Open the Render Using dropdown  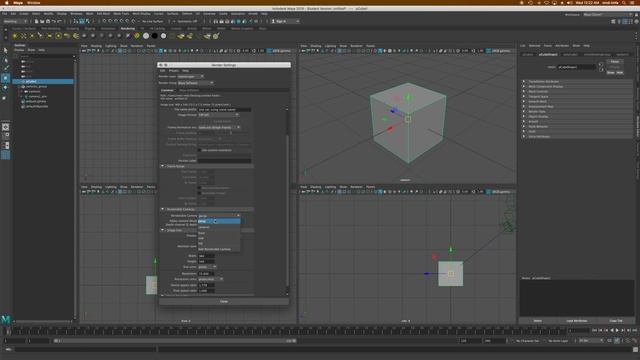click(196, 83)
